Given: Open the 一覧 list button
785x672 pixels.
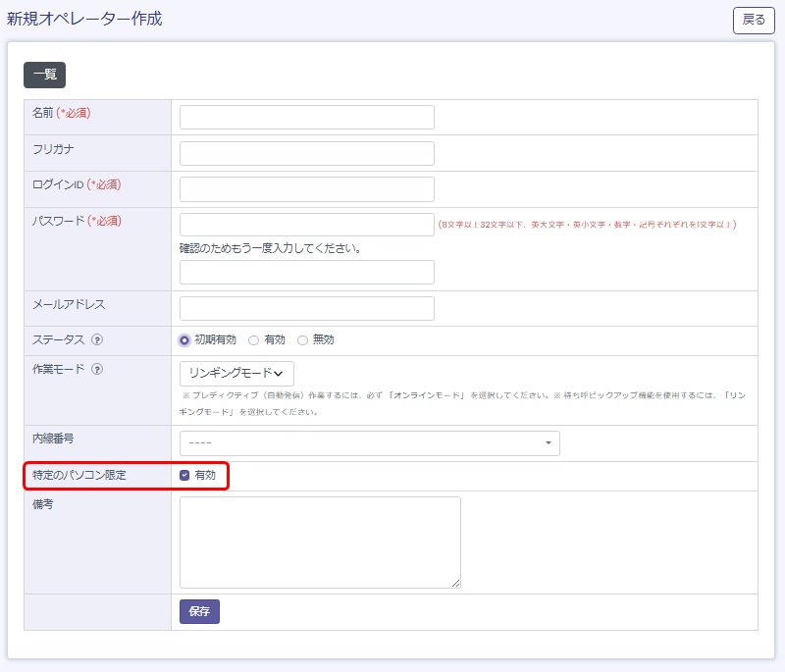Looking at the screenshot, I should [x=44, y=76].
